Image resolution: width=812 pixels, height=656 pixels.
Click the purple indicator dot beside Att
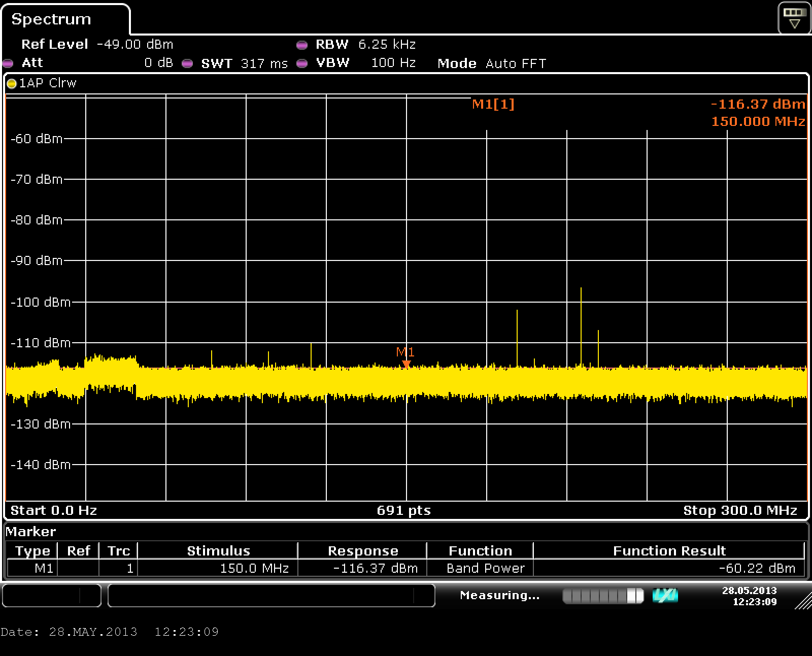(x=8, y=63)
